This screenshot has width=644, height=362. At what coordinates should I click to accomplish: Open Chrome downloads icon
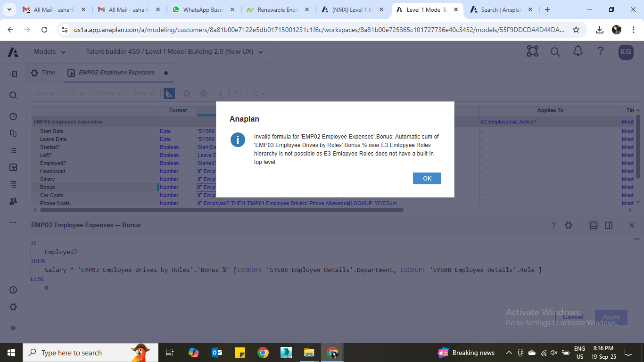(600, 30)
